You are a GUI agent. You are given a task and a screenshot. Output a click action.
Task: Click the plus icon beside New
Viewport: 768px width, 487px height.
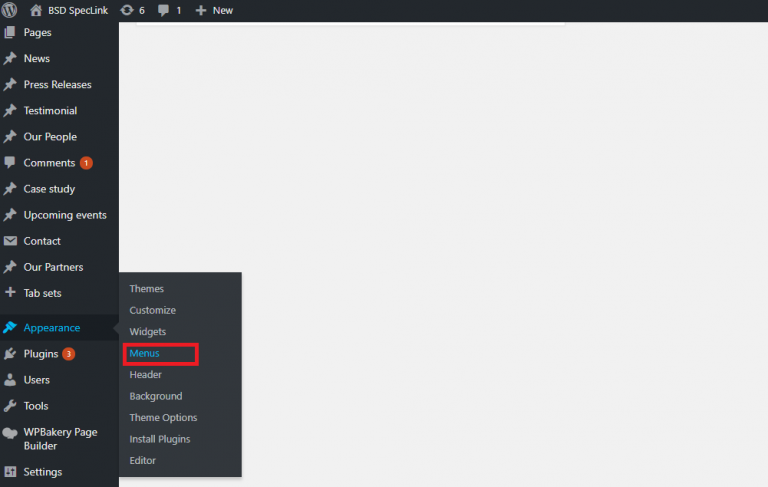point(201,10)
